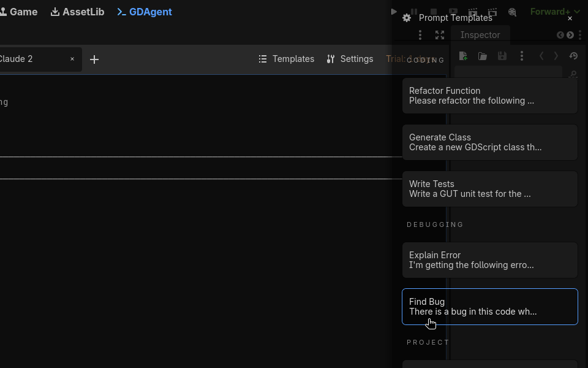Switch to the Game workspace tab
This screenshot has height=368, width=588.
(18, 12)
